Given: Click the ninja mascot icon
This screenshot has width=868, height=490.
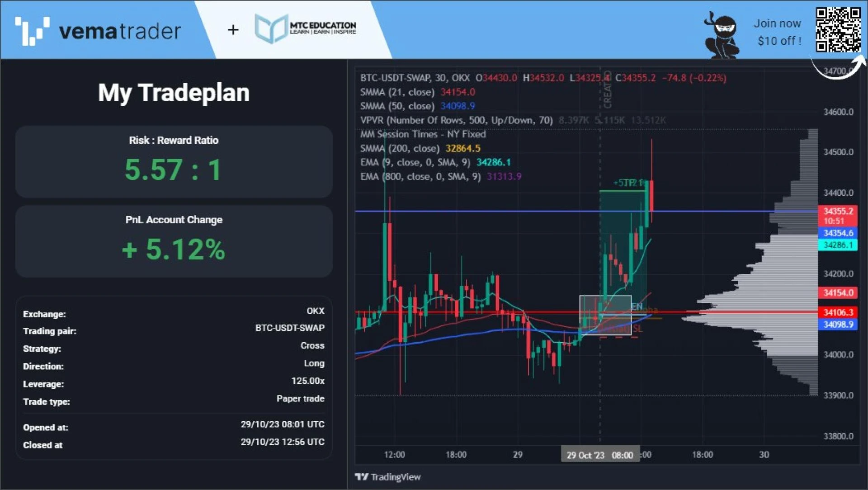Looking at the screenshot, I should coord(722,32).
